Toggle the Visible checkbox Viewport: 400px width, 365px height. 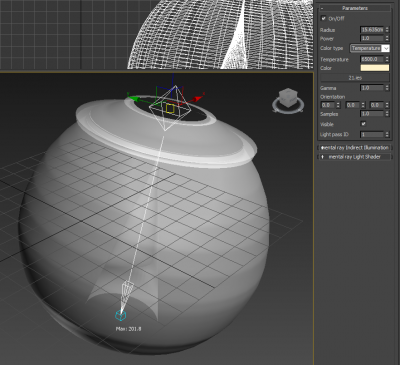pyautogui.click(x=363, y=124)
